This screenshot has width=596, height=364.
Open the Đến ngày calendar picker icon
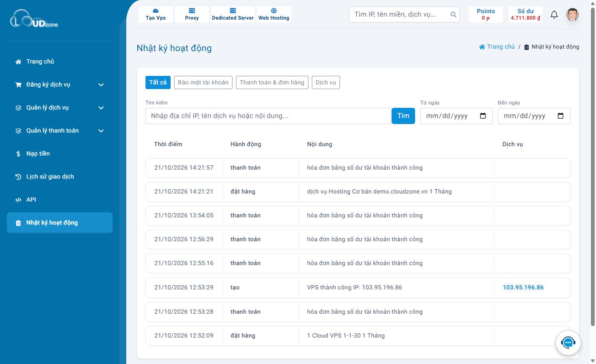click(561, 116)
